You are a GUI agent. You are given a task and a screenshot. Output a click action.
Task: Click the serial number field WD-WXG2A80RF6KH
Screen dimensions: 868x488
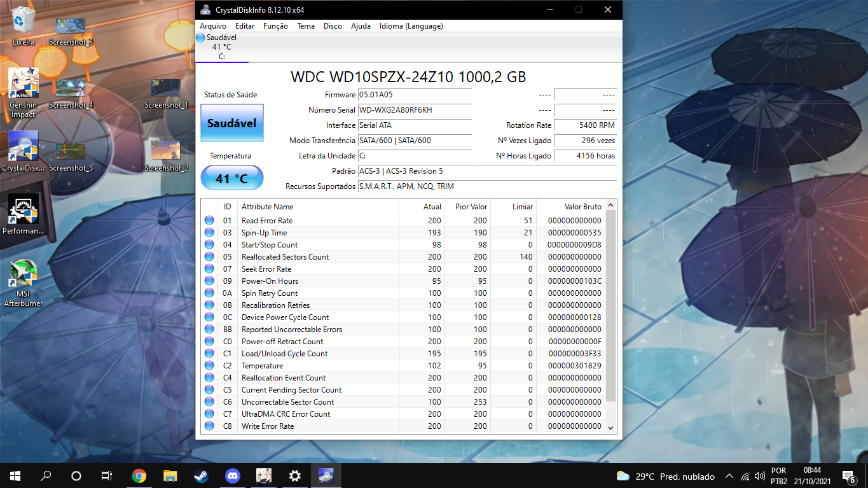[x=415, y=110]
